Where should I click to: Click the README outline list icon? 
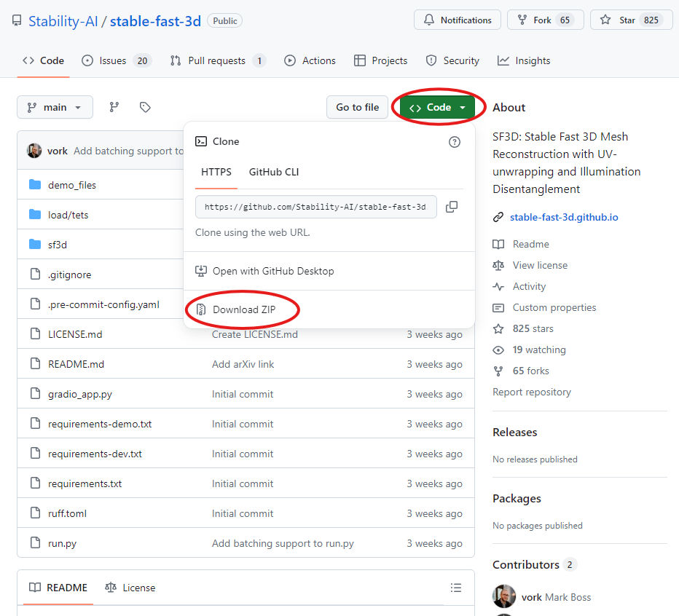coord(455,588)
